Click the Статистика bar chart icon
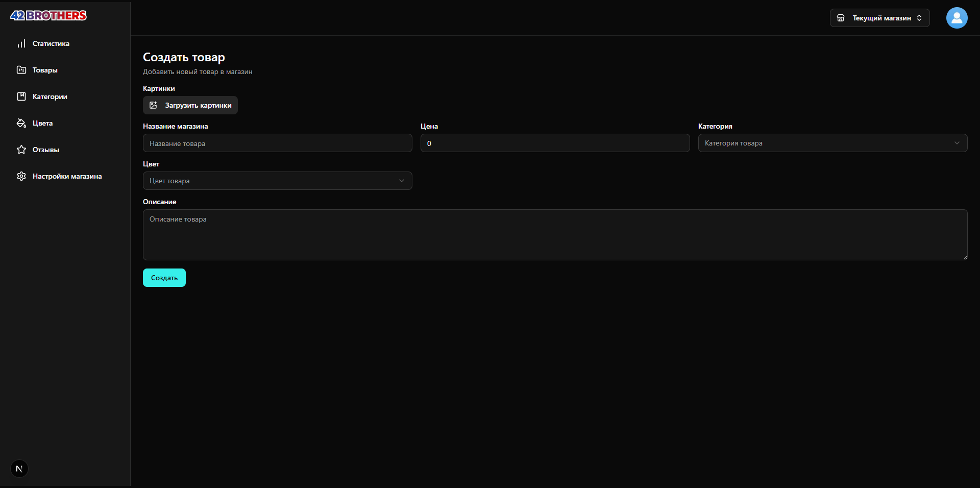This screenshot has height=488, width=980. [21, 44]
